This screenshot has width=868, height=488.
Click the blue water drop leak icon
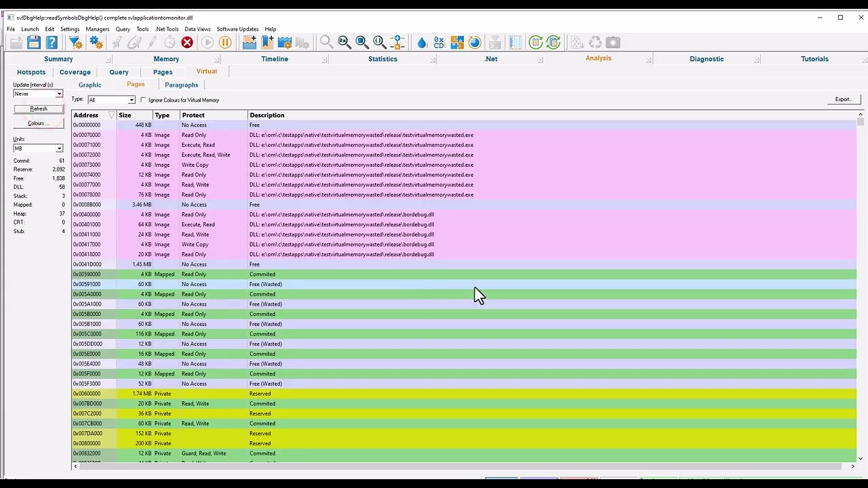(x=422, y=43)
